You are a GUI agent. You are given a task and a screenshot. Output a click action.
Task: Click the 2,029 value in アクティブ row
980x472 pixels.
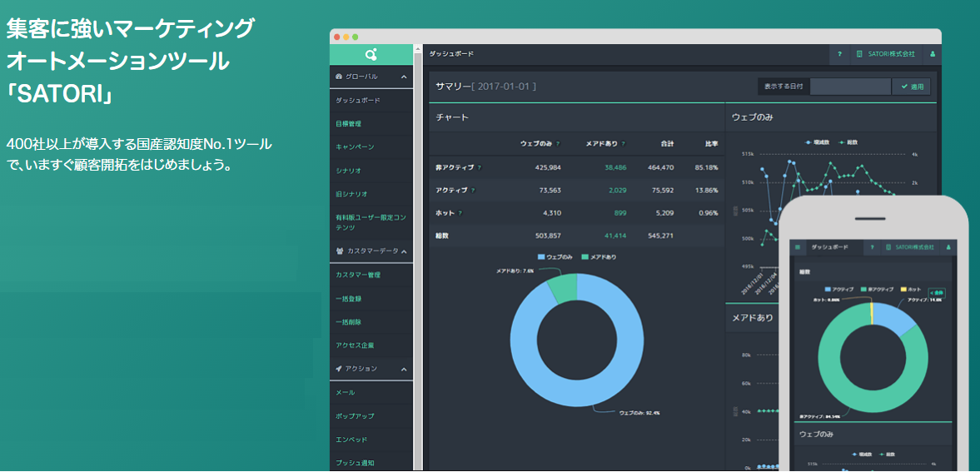617,190
